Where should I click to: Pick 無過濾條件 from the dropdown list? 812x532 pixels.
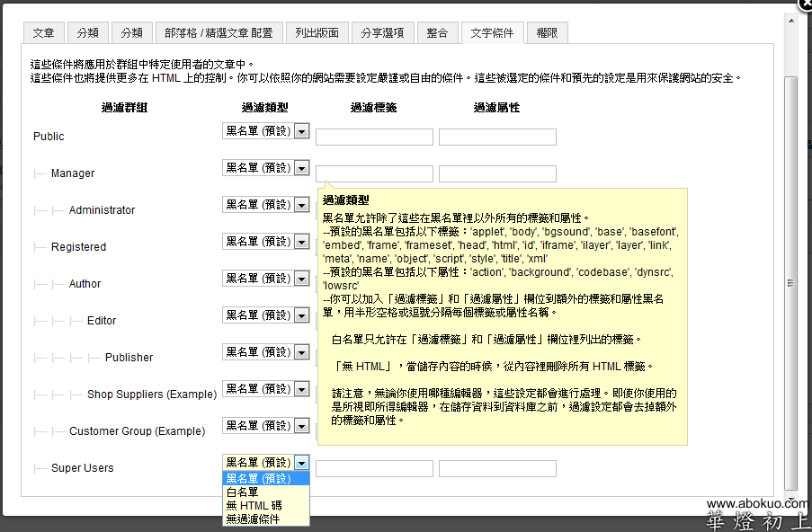coord(253,519)
